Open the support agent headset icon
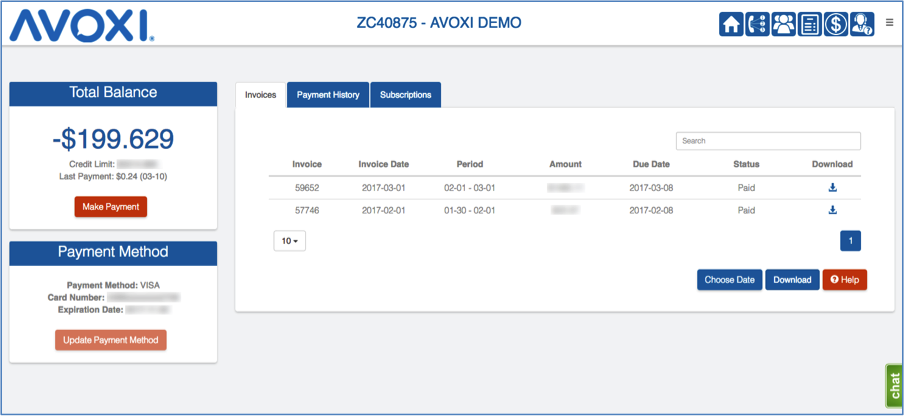The height and width of the screenshot is (416, 904). 862,25
